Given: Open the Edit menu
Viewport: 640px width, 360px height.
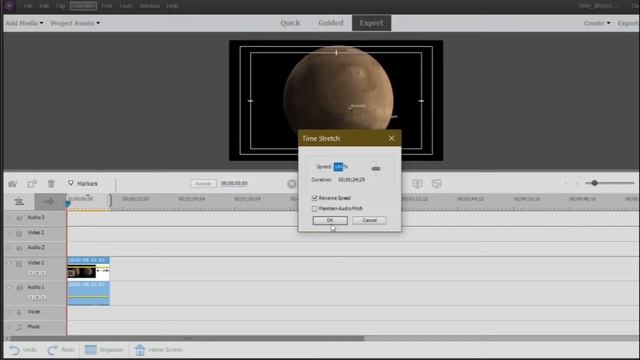Looking at the screenshot, I should 44,6.
